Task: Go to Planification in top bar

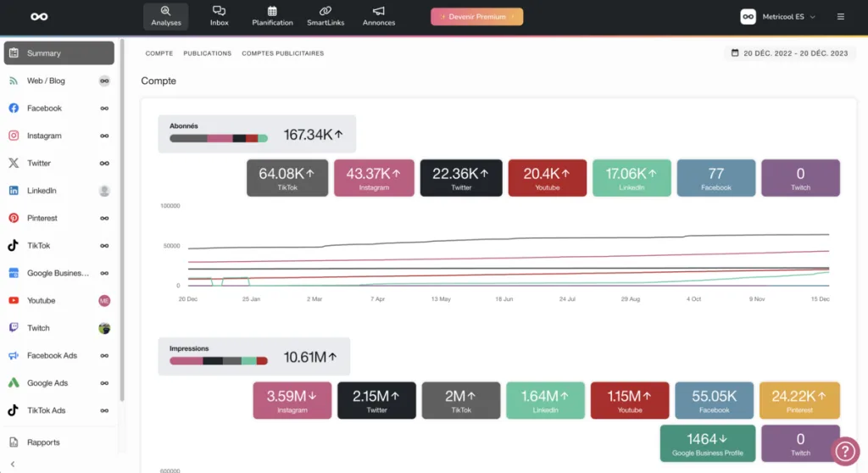Action: coord(272,16)
